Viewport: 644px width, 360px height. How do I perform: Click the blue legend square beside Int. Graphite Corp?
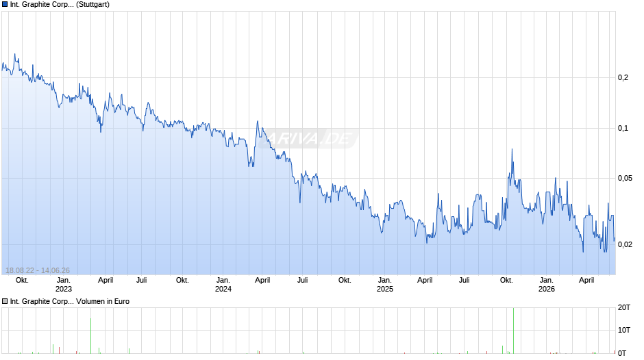5,5
